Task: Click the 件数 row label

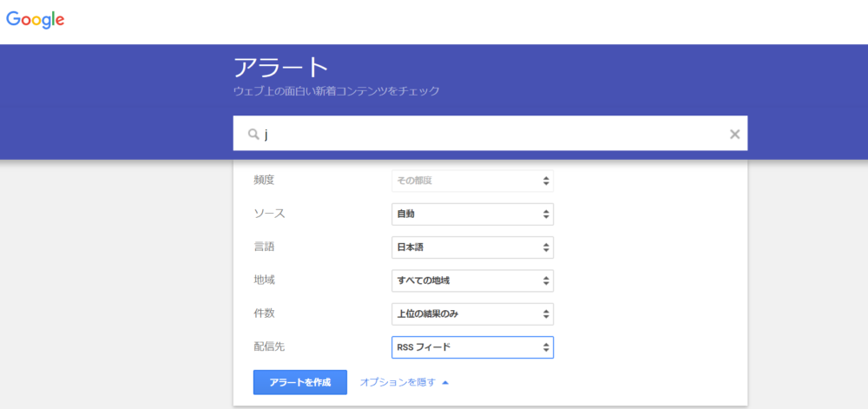Action: 264,313
